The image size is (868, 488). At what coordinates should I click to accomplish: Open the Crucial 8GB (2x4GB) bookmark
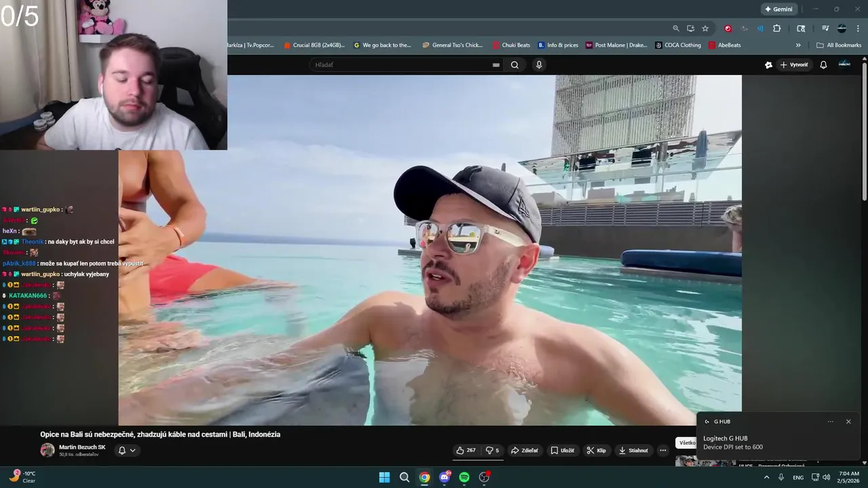[315, 45]
